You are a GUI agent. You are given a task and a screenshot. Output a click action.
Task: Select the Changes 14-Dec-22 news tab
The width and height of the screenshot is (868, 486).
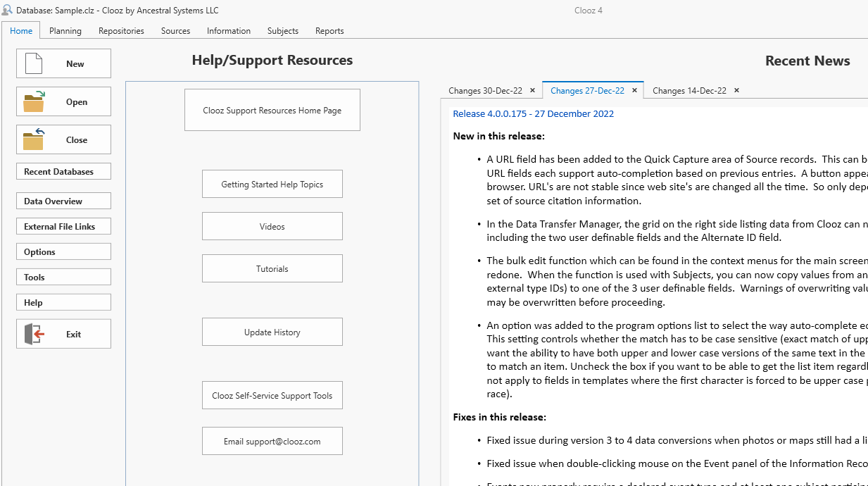click(x=689, y=90)
